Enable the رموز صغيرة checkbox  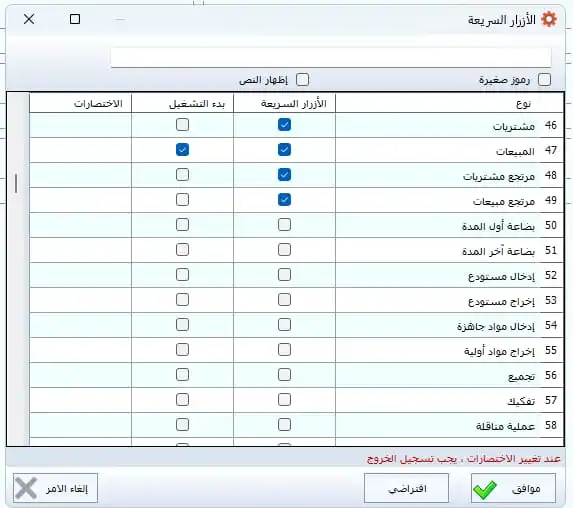(x=544, y=80)
